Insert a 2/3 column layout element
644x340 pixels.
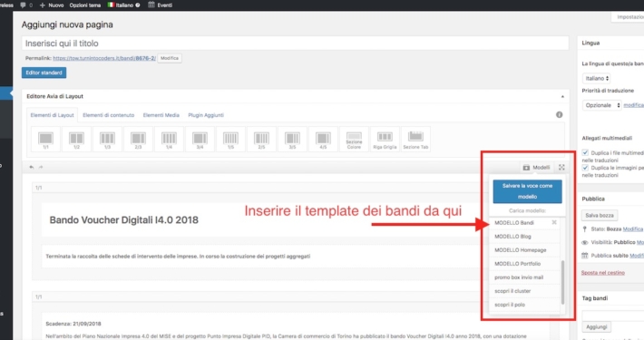click(138, 140)
